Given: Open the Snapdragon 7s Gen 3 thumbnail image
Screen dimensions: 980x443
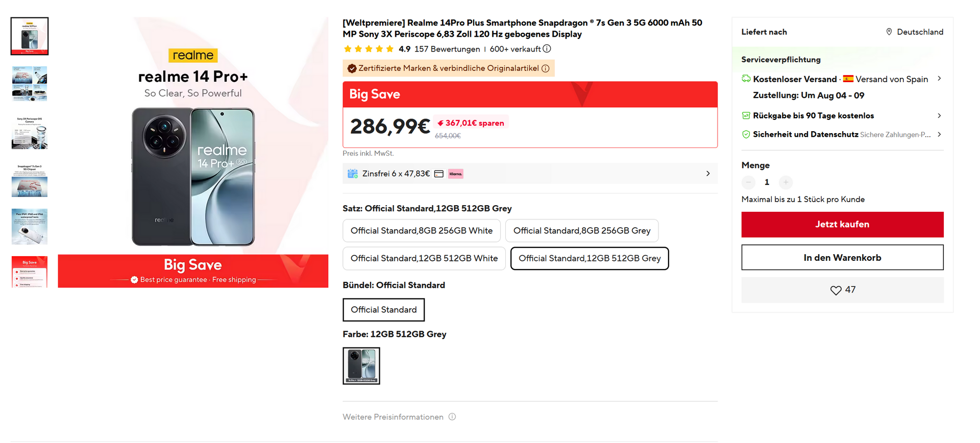Looking at the screenshot, I should click(30, 181).
